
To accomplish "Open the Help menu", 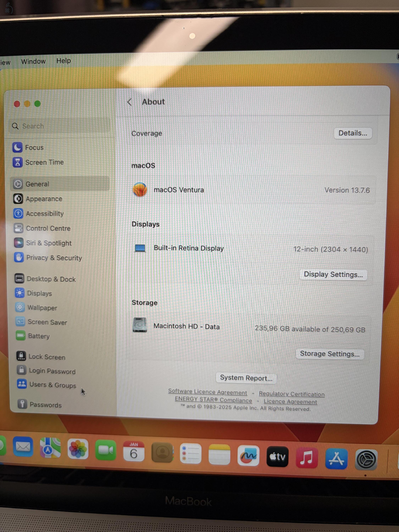I will [63, 61].
